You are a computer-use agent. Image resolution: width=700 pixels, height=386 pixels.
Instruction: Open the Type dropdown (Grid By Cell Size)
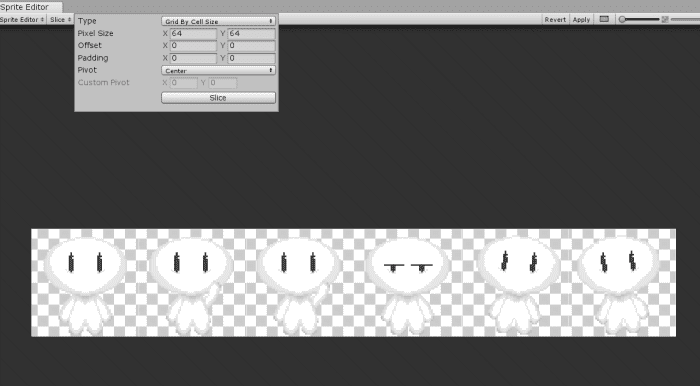[x=218, y=21]
